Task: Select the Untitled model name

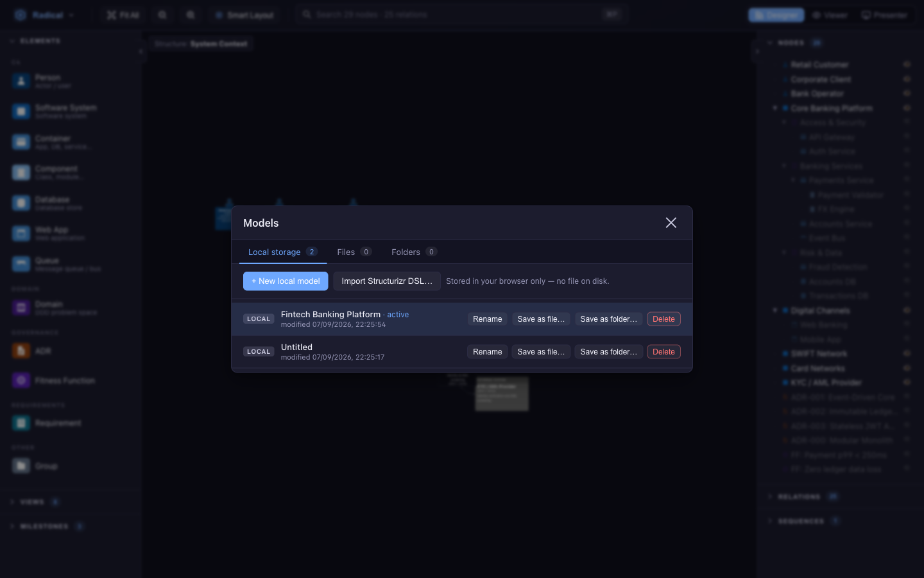Action: 296,347
